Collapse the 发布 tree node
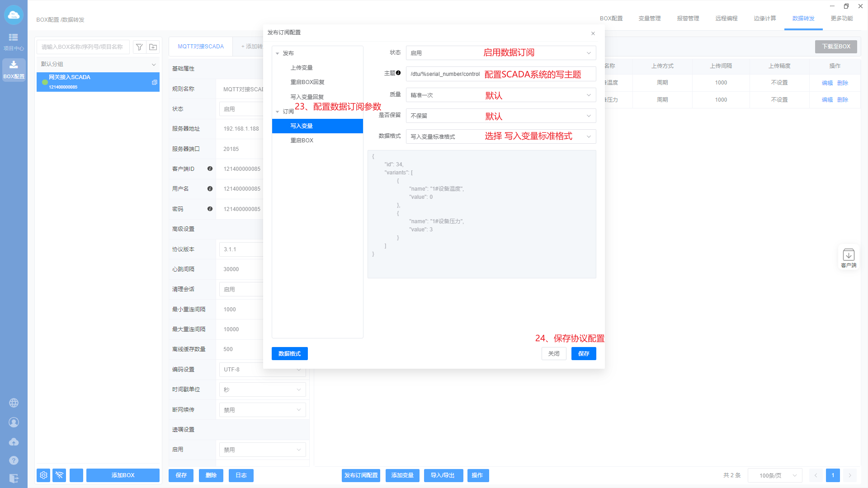868x488 pixels. pyautogui.click(x=278, y=53)
